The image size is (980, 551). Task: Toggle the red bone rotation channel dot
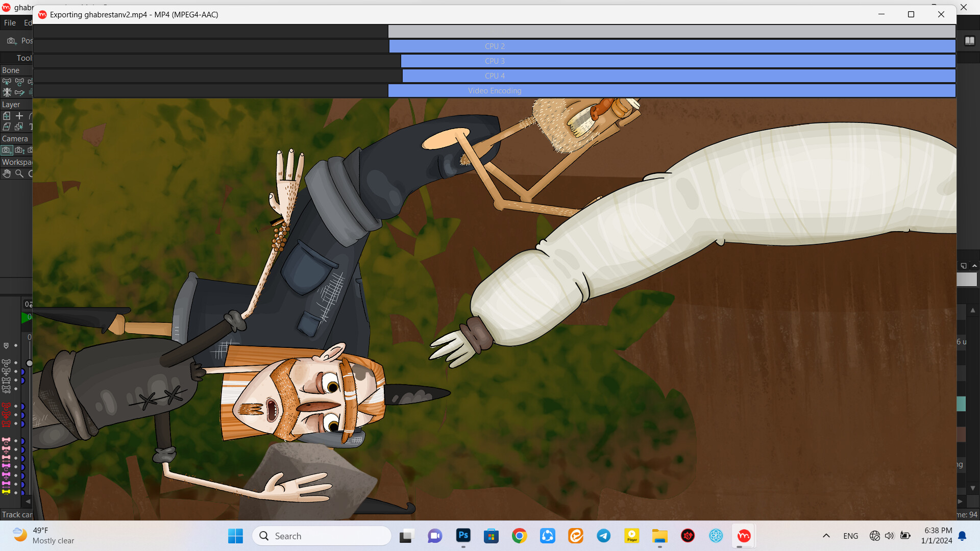tap(16, 406)
